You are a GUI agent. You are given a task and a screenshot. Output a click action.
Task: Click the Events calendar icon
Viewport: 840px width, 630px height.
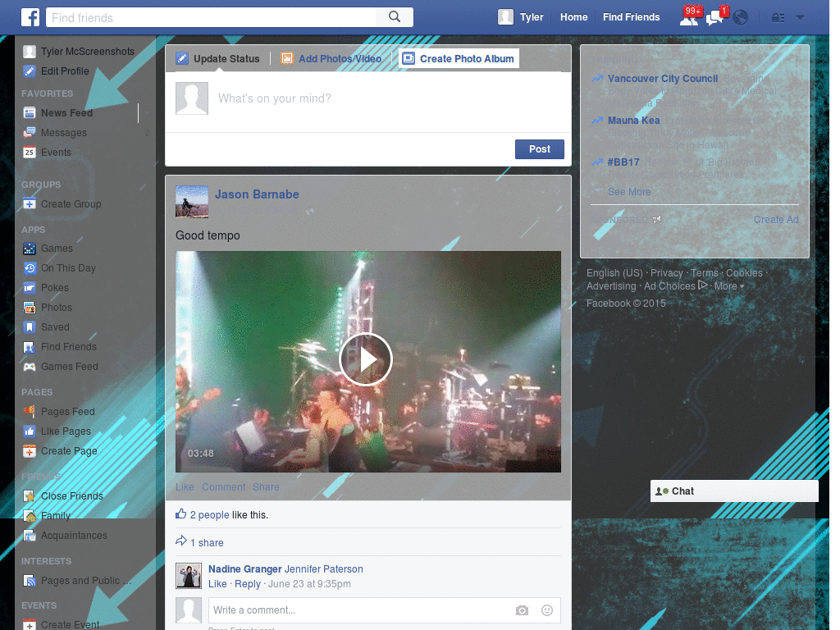tap(30, 153)
